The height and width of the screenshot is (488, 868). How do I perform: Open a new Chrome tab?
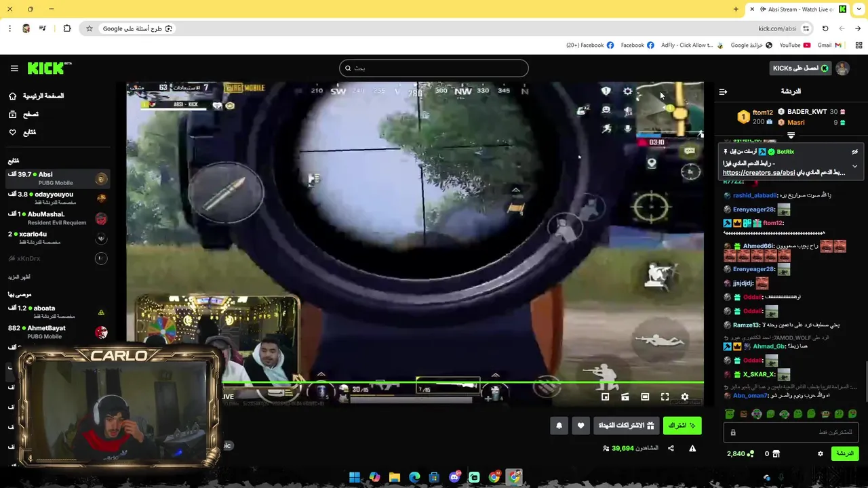click(736, 9)
